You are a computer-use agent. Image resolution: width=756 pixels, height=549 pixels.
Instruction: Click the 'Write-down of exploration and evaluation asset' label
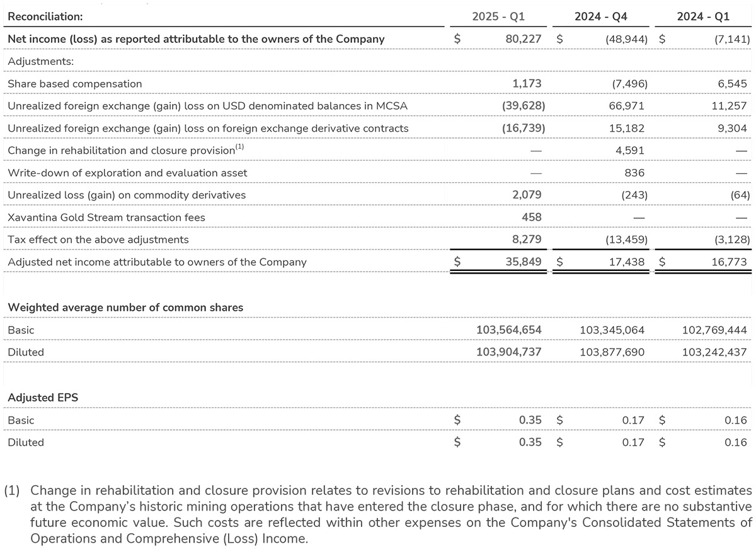tap(127, 173)
